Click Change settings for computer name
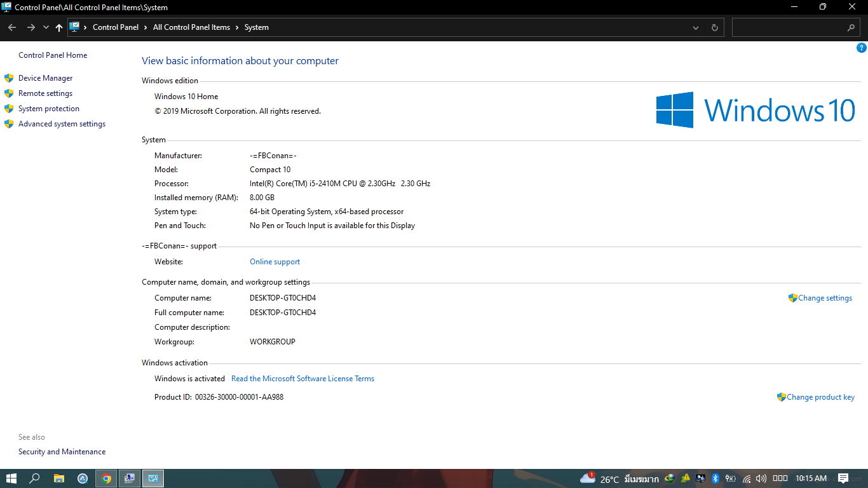Screen dimensions: 868x488 (825, 298)
